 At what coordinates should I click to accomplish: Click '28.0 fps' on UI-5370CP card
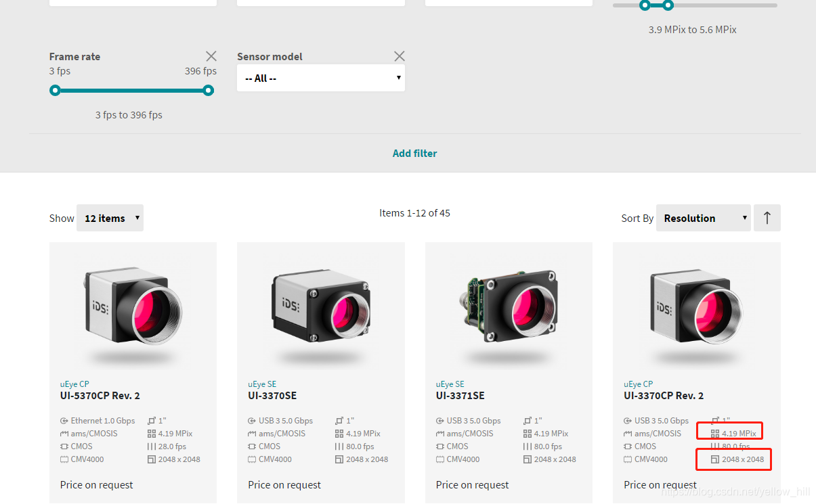pyautogui.click(x=172, y=446)
